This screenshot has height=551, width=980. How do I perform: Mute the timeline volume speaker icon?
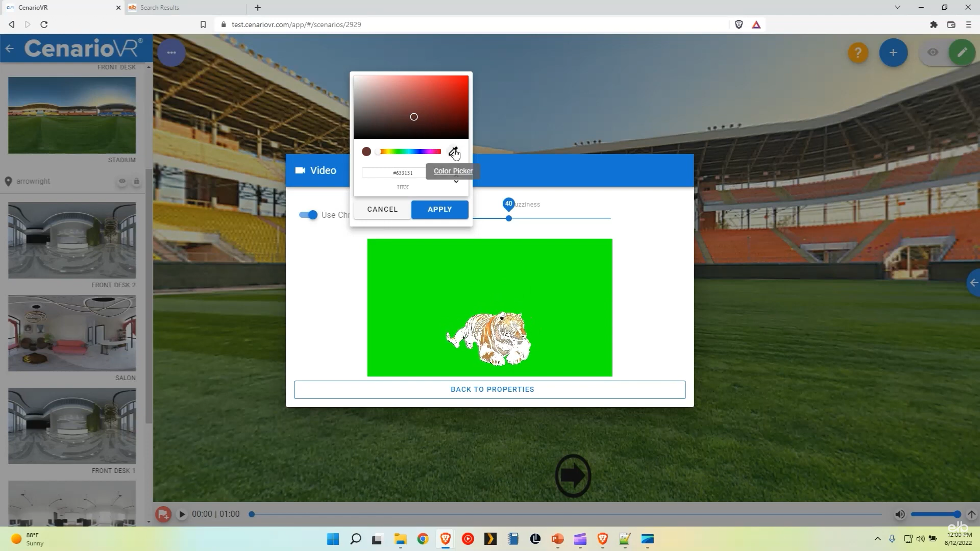[900, 514]
